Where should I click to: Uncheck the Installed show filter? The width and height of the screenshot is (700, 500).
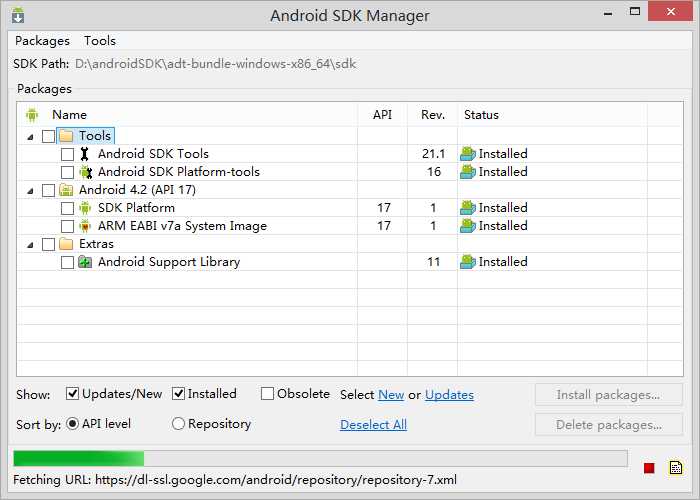tap(178, 394)
